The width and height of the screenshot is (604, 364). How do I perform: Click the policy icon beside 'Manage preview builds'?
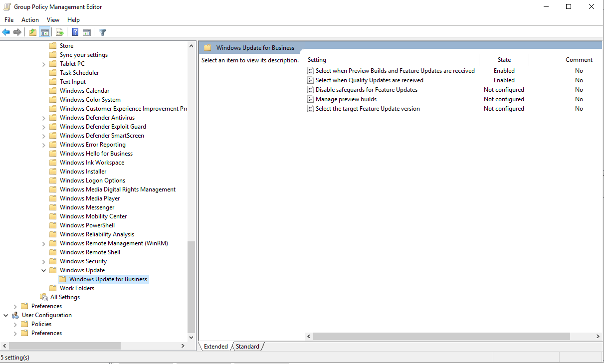click(x=310, y=99)
